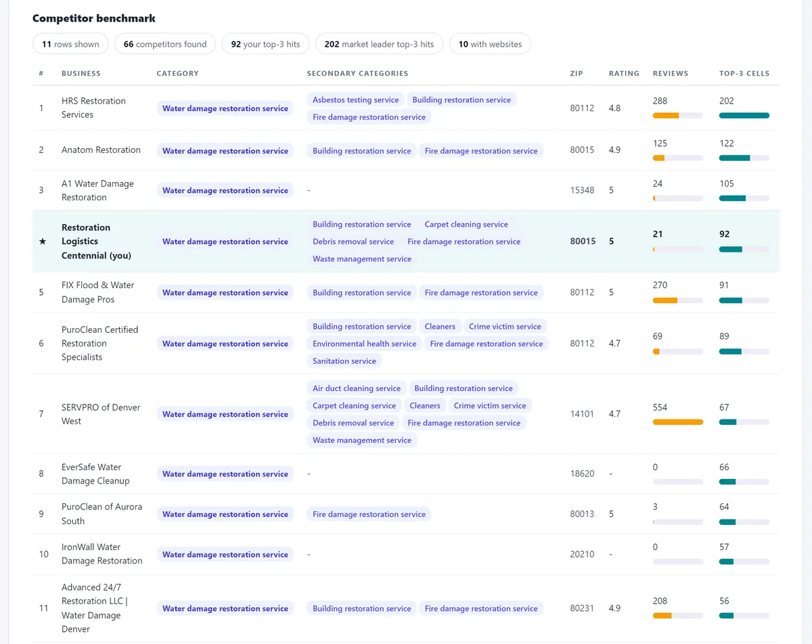Click HRS row's teal top-3 cells bar
Viewport: 812px width, 644px height.
click(744, 116)
